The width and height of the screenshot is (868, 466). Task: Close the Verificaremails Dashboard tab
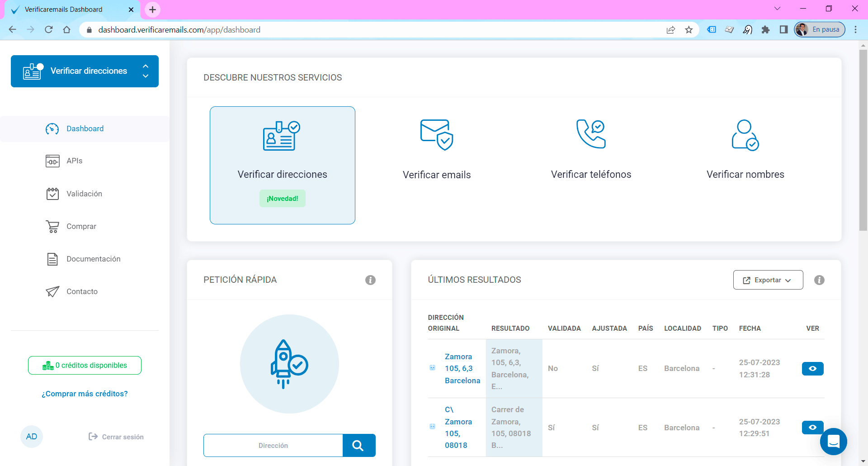coord(131,10)
